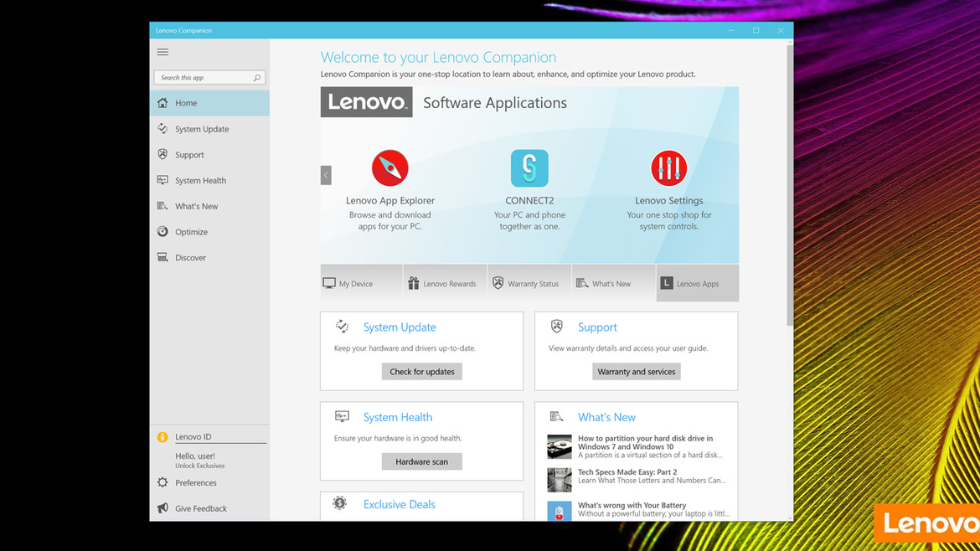Screen dimensions: 980x551
Task: Open What's New in the sidebar
Action: (x=209, y=205)
